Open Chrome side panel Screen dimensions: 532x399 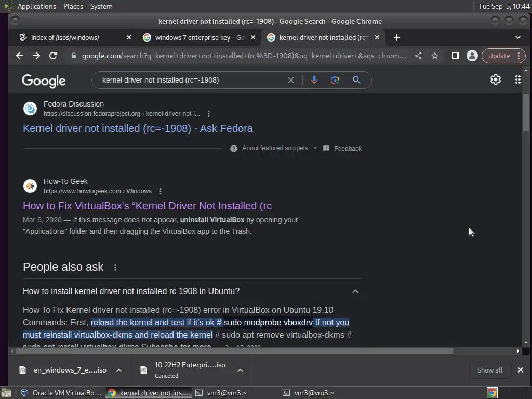(455, 56)
